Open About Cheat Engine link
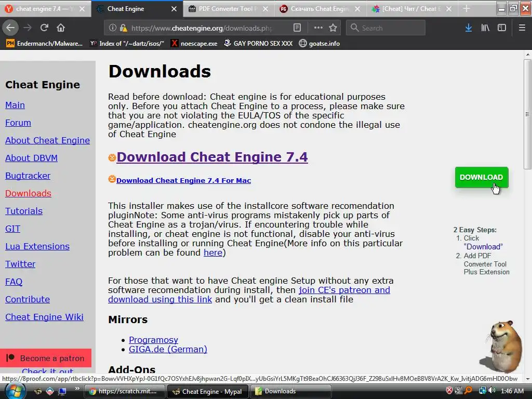The image size is (532, 399). click(47, 140)
